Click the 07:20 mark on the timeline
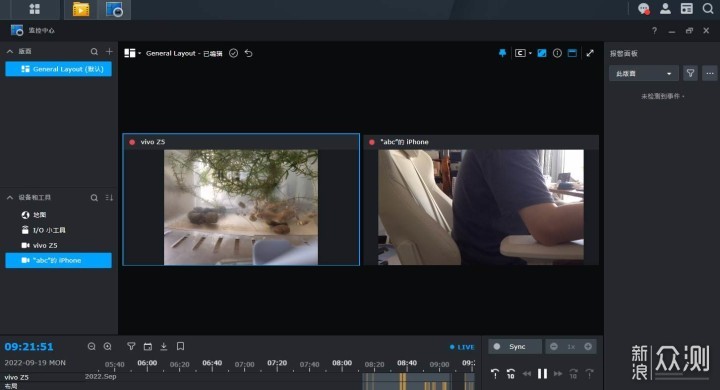Image resolution: width=720 pixels, height=390 pixels. point(277,363)
